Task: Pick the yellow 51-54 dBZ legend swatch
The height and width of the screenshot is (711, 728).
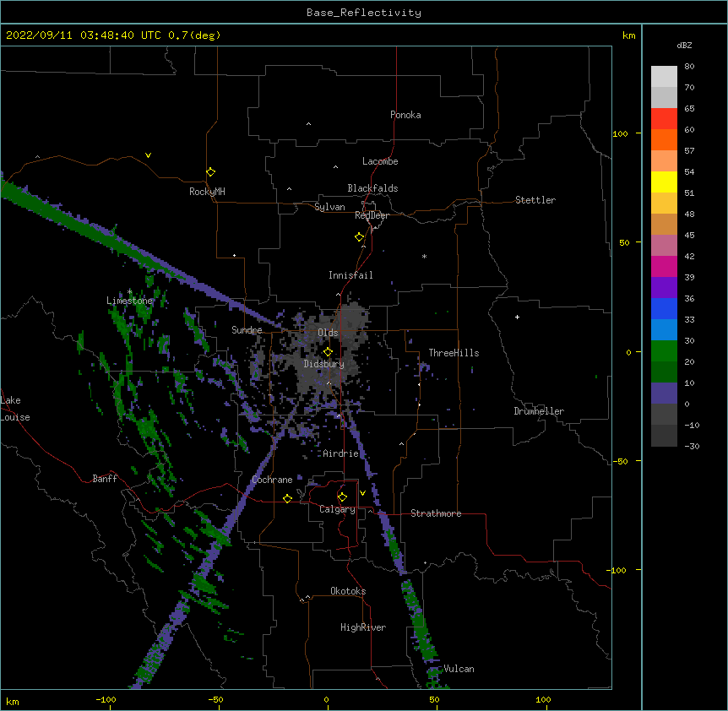Action: coord(664,182)
